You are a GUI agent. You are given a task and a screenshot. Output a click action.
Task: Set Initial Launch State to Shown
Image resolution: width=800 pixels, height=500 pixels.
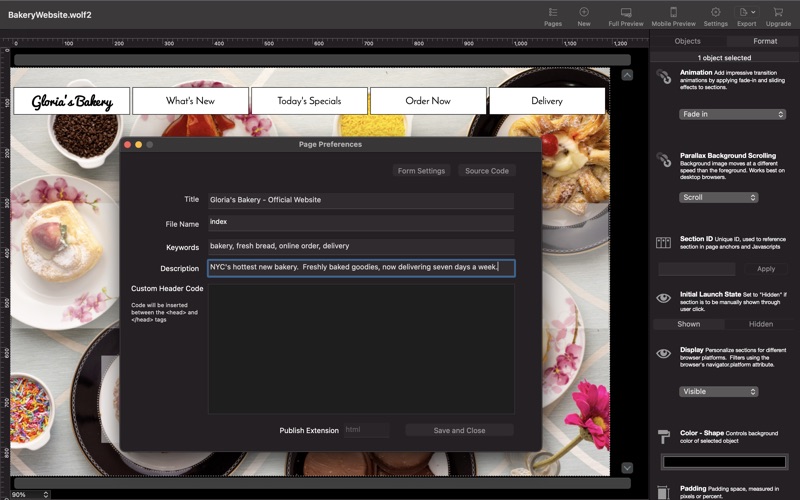pyautogui.click(x=688, y=324)
